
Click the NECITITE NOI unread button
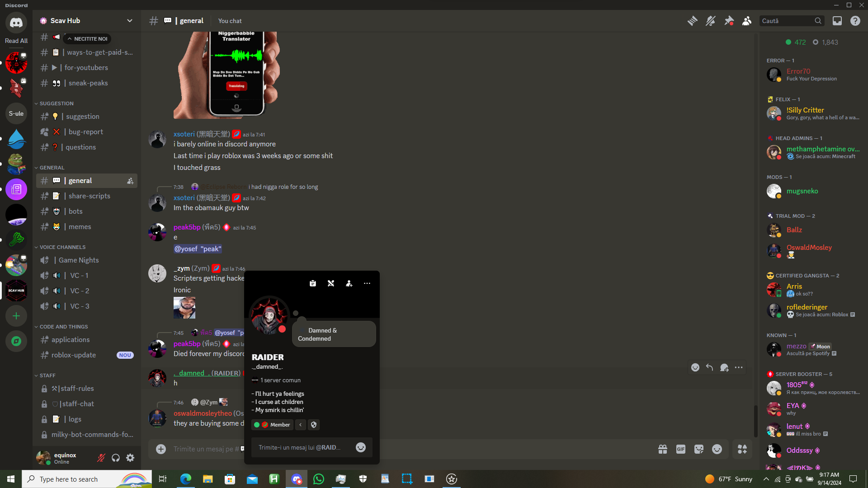[88, 39]
